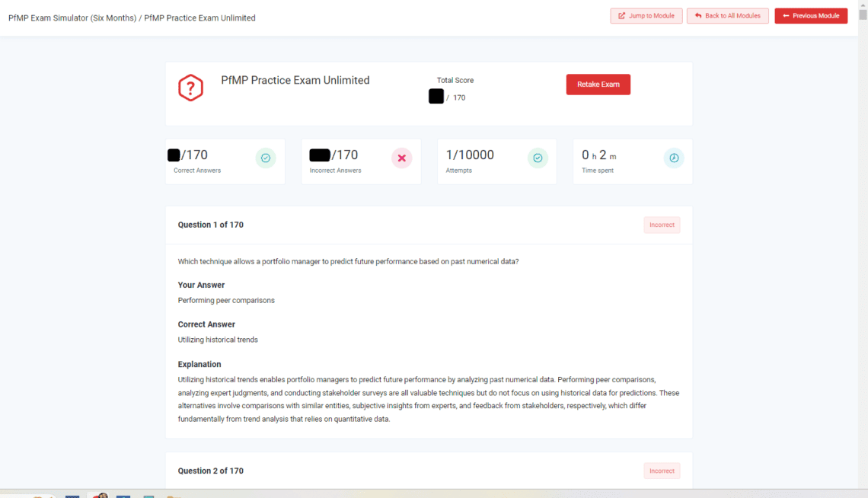The height and width of the screenshot is (498, 868).
Task: Click the Incorrect badge on Question 2
Action: [x=661, y=471]
